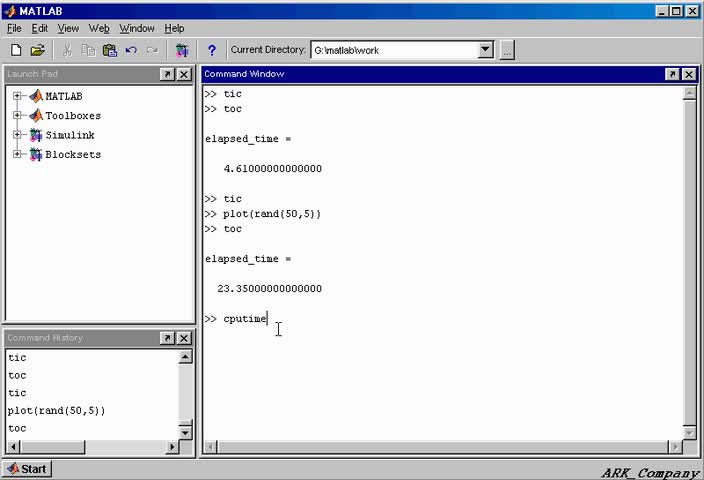The height and width of the screenshot is (480, 704).
Task: Open the File menu
Action: (x=14, y=28)
